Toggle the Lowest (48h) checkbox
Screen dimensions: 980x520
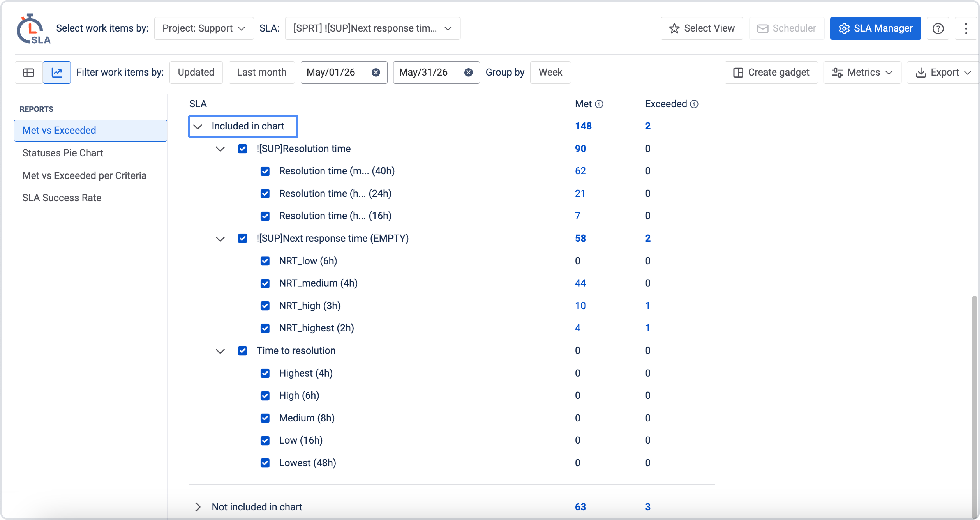(x=265, y=463)
